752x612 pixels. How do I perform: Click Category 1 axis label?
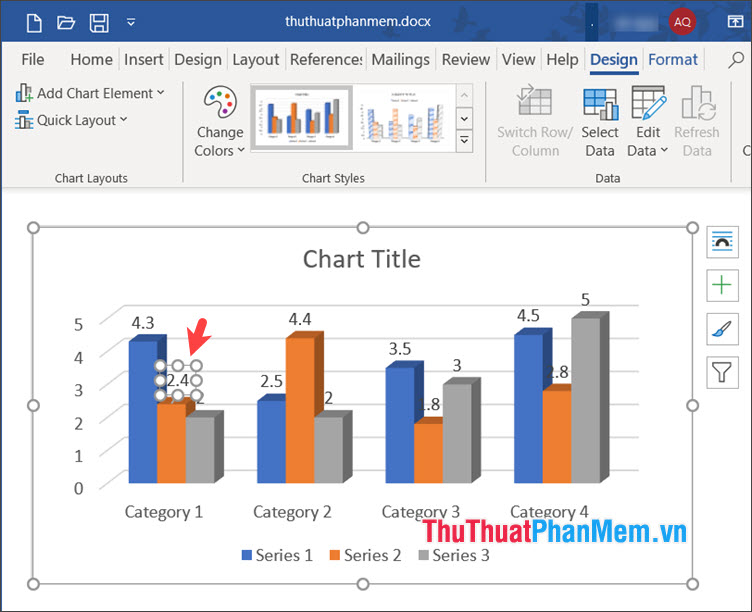tap(164, 512)
